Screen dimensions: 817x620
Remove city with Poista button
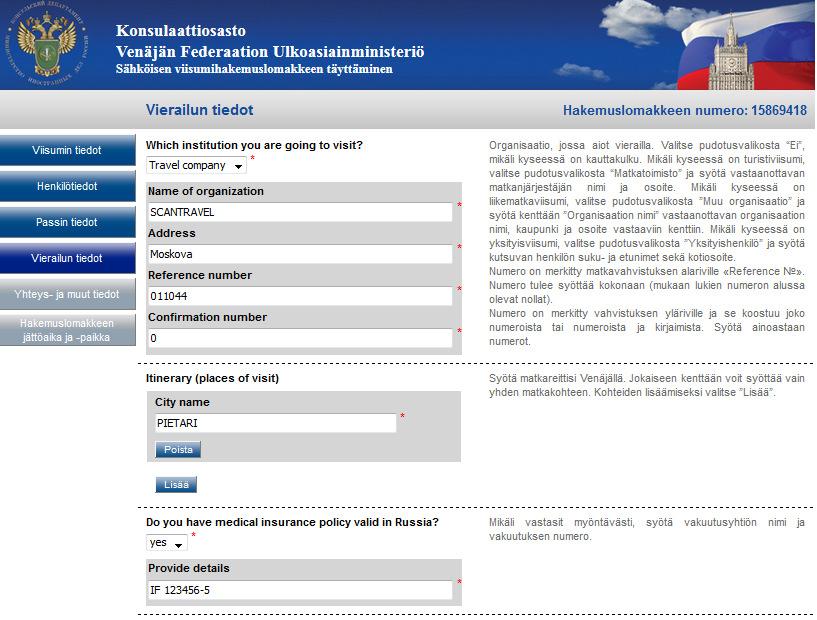coord(178,450)
